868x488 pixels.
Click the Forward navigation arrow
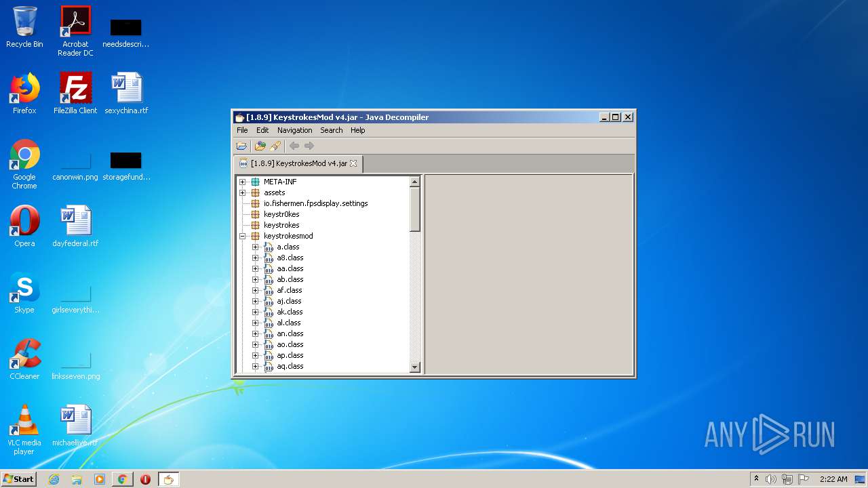point(309,146)
